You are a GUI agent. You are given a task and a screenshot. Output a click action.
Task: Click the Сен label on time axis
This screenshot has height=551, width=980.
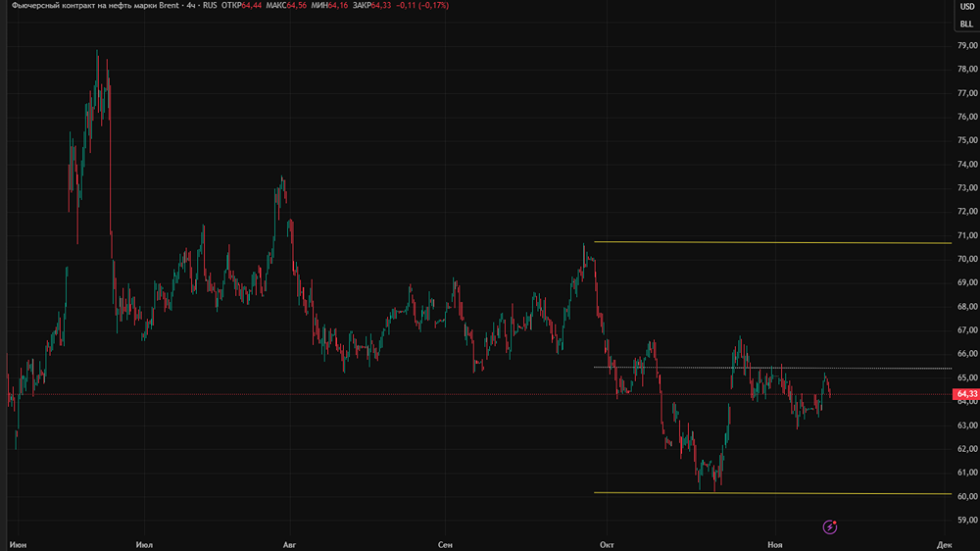pyautogui.click(x=446, y=543)
